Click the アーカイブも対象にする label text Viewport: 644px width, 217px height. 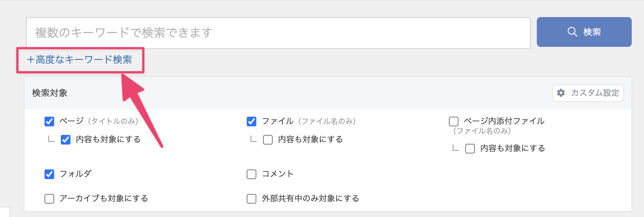pyautogui.click(x=104, y=198)
